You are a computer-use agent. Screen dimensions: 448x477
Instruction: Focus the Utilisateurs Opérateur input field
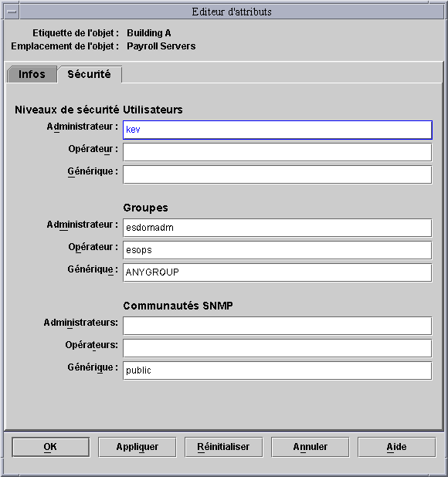click(277, 152)
